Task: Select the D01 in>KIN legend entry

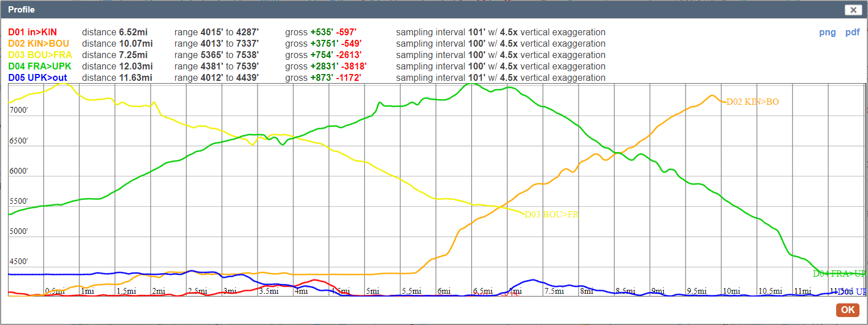Action: [x=32, y=32]
